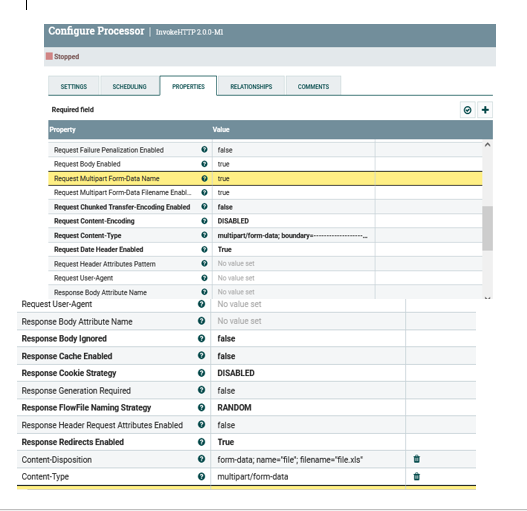Edit Response Cookie Strategy DISABLED value
This screenshot has width=527, height=511.
coord(308,373)
